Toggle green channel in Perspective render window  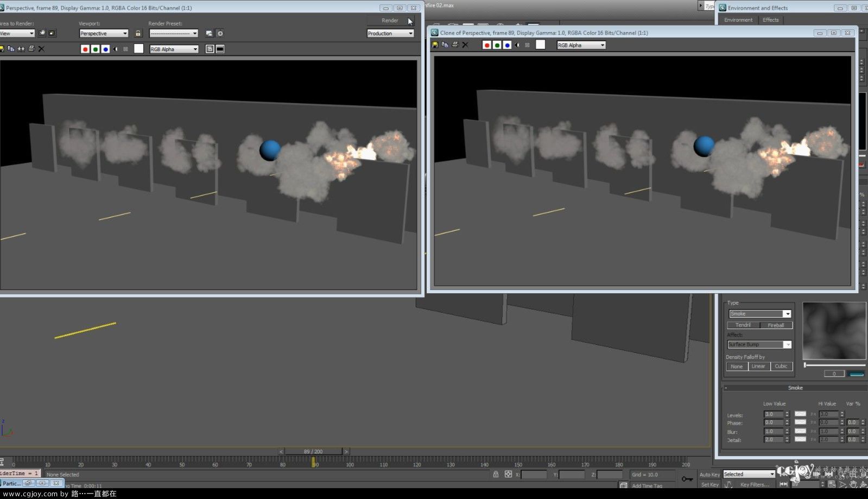[x=96, y=49]
